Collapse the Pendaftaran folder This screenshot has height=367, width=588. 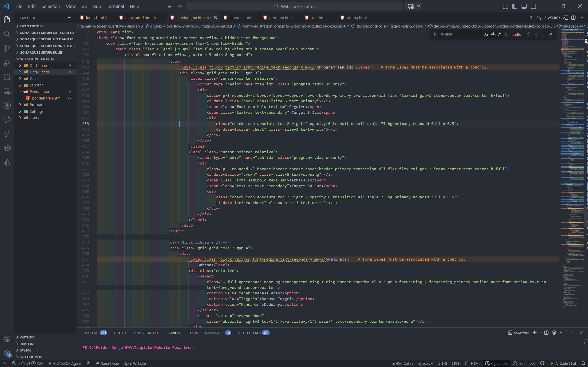point(40,92)
